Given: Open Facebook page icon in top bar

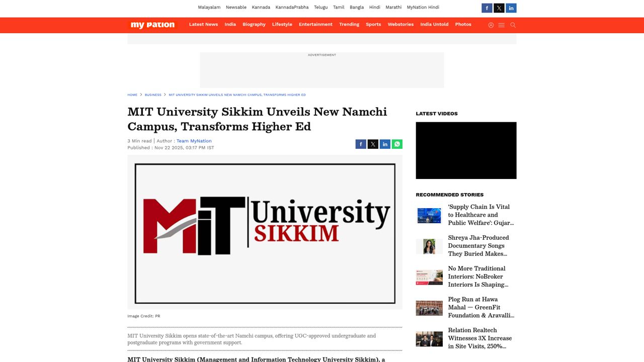Looking at the screenshot, I should (487, 8).
